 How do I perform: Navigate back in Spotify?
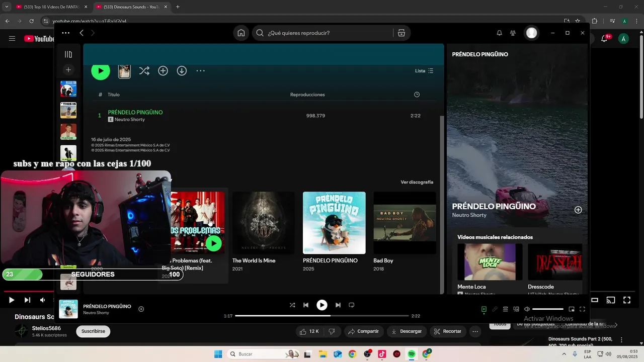82,33
